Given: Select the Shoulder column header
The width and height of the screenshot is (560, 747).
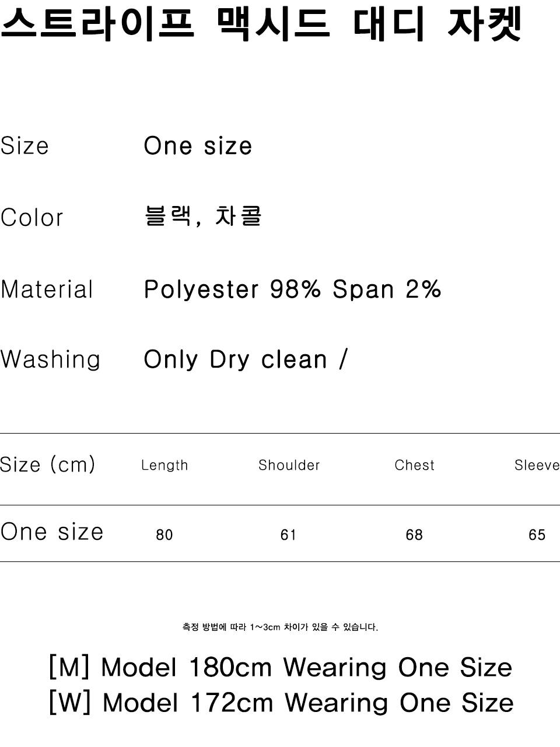Looking at the screenshot, I should [x=289, y=465].
